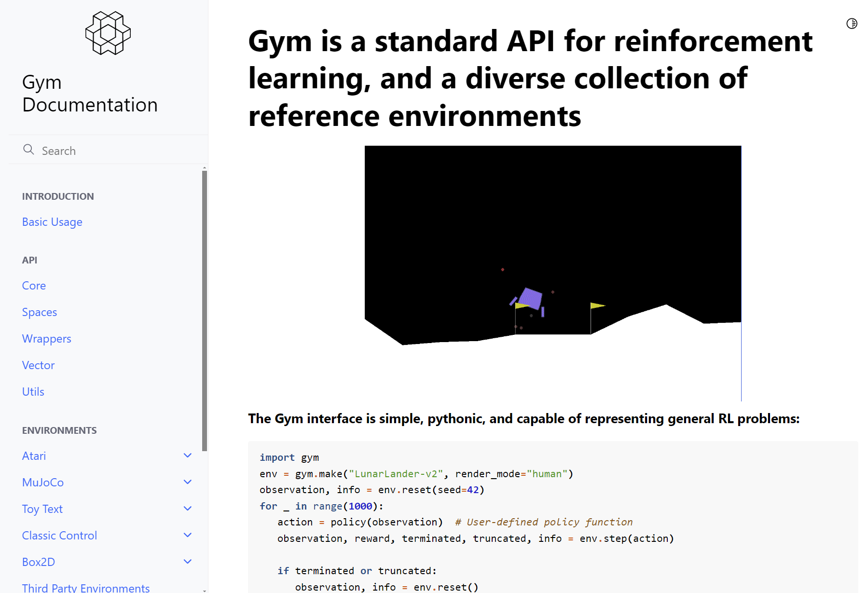The width and height of the screenshot is (868, 593).
Task: Toggle the light/dark theme icon
Action: [x=852, y=23]
